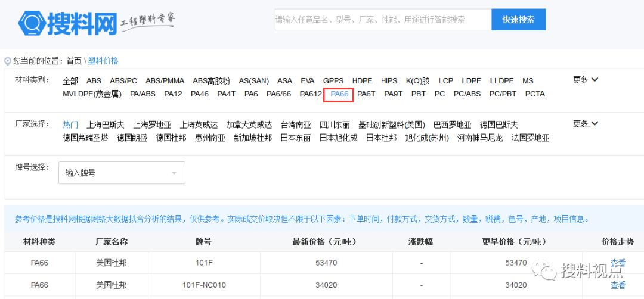Select material category PA12

[173, 94]
